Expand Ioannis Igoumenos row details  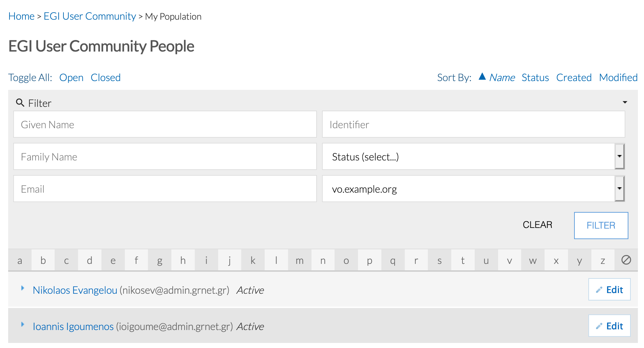23,325
